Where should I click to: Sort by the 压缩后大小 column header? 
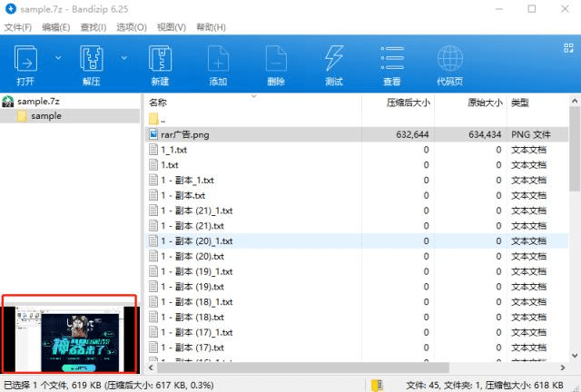coord(408,103)
